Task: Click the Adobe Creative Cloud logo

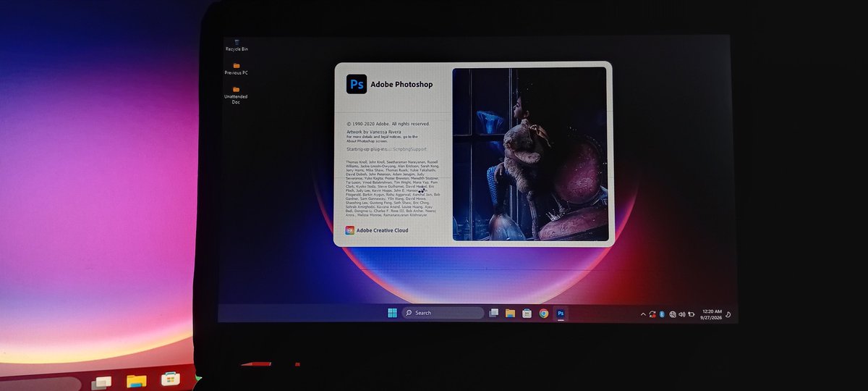Action: pos(350,230)
